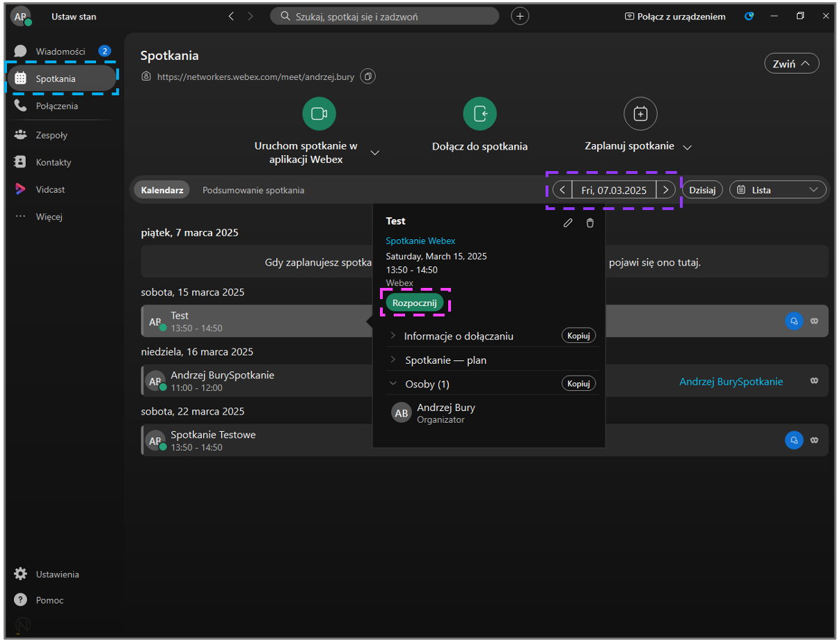Minimize the Webex window

[775, 16]
